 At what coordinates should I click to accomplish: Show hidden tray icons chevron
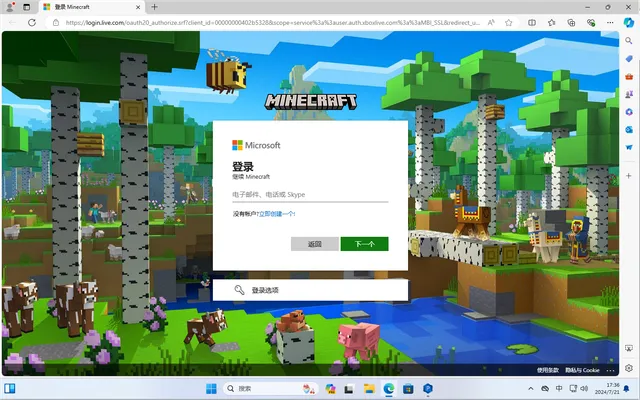530,389
